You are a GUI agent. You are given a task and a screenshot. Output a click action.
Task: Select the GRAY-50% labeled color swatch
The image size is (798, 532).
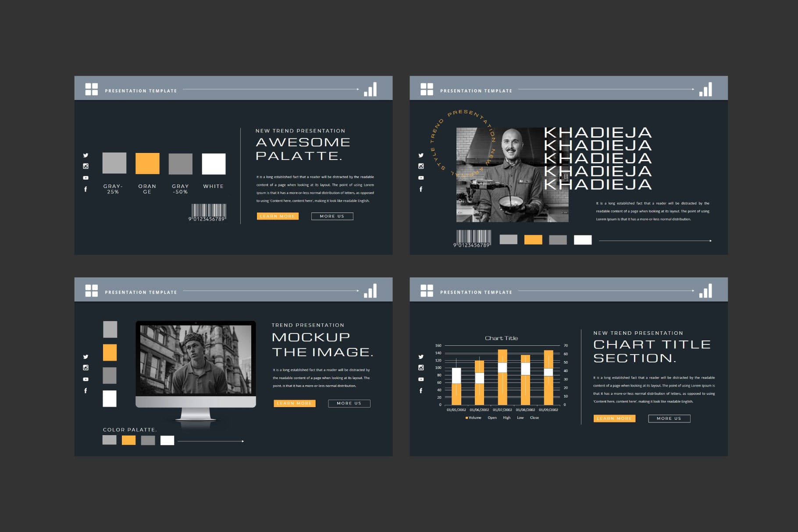(181, 164)
